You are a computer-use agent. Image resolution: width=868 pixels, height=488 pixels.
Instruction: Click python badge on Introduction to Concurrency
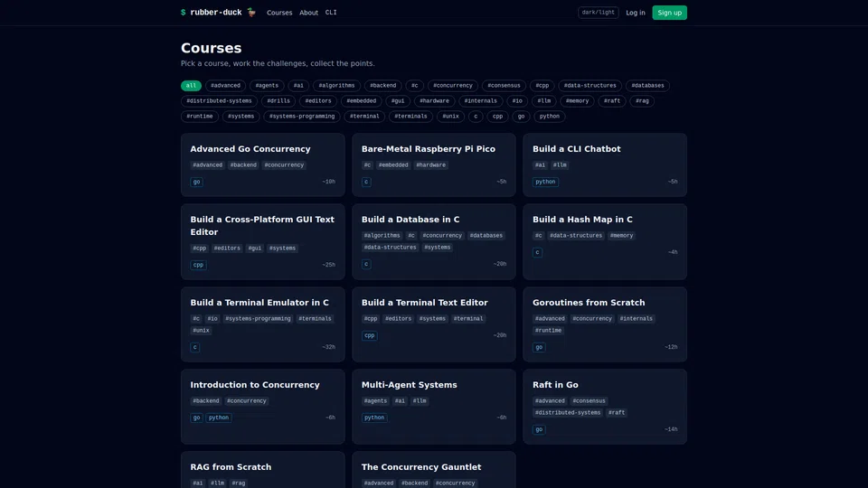pyautogui.click(x=219, y=418)
